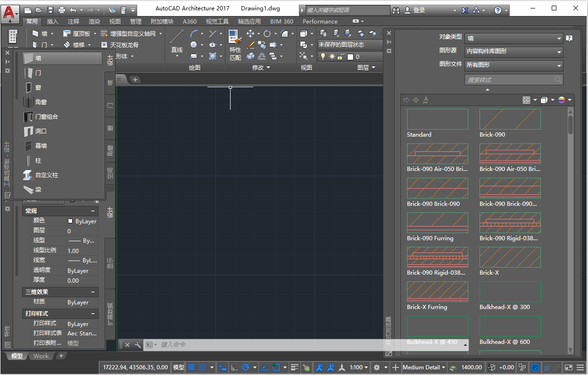Screen dimensions: 588x375
Task: Toggle ortho mode in the status bar
Action: [x=233, y=367]
